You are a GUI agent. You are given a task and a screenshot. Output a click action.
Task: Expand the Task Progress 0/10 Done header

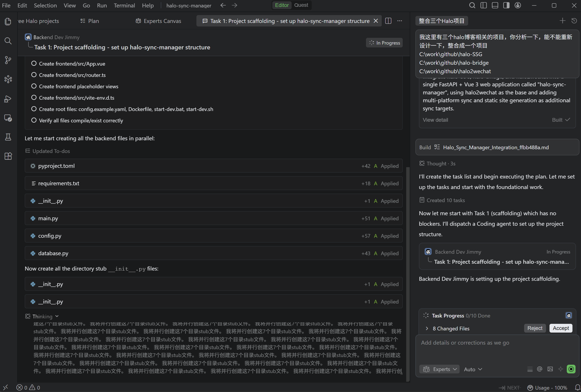click(461, 316)
